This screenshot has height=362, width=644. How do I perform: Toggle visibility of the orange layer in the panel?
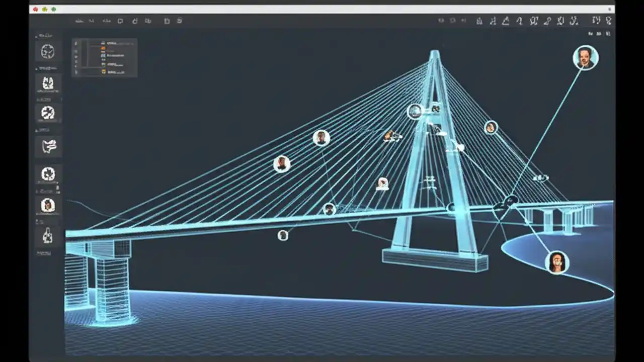[x=103, y=49]
